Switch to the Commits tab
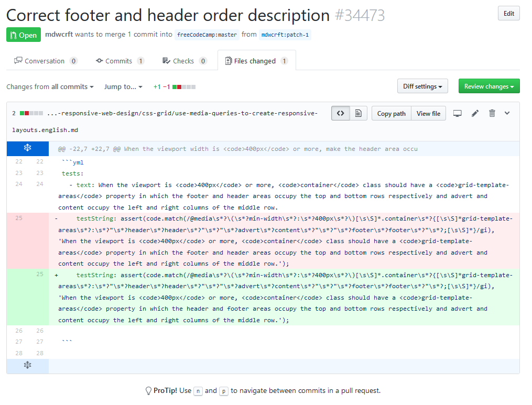532x405 pixels. 120,61
